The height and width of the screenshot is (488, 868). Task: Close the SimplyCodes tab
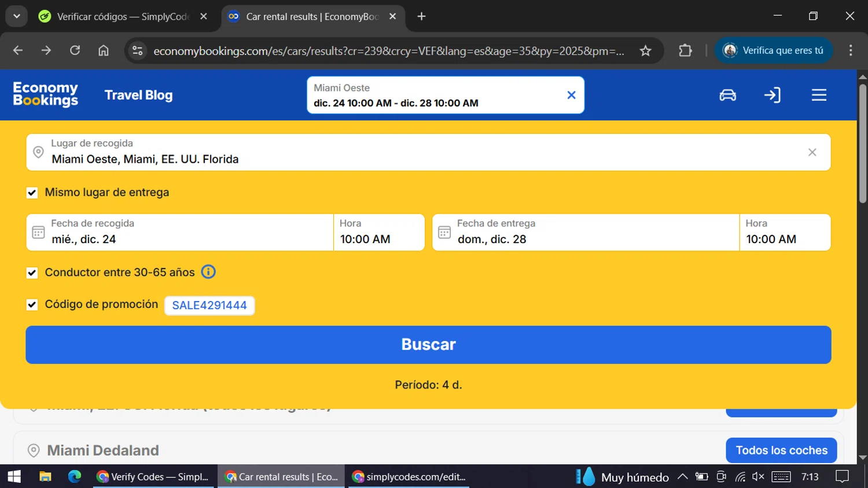[x=204, y=16]
